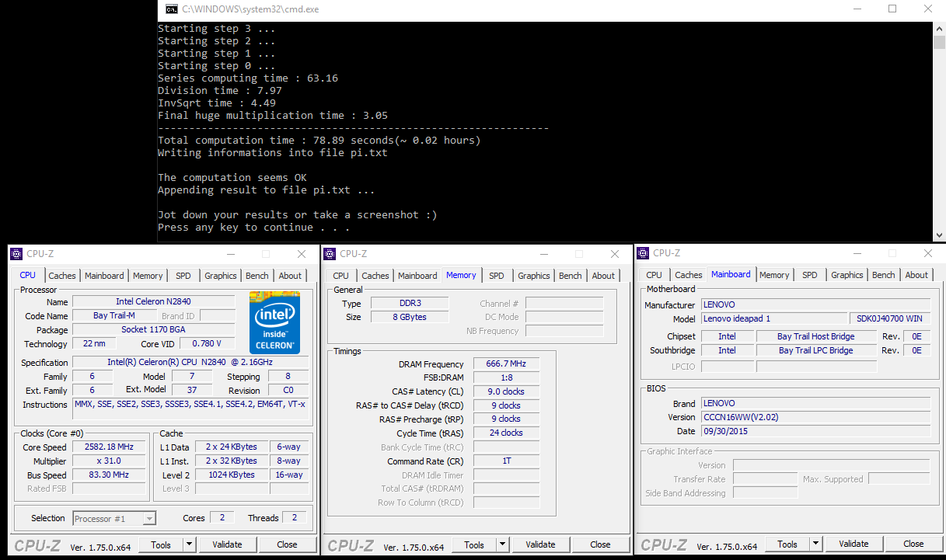Open Tools dropdown arrow in Memory window

[502, 544]
